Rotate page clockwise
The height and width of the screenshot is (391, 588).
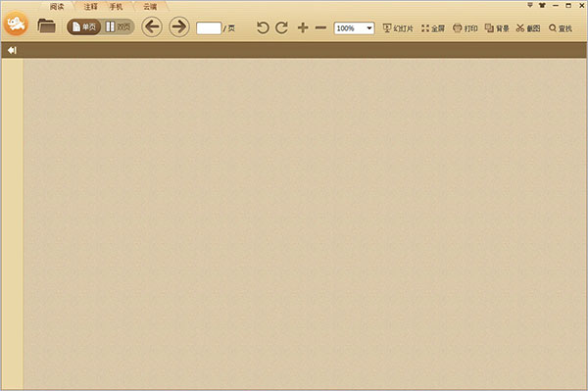(281, 27)
